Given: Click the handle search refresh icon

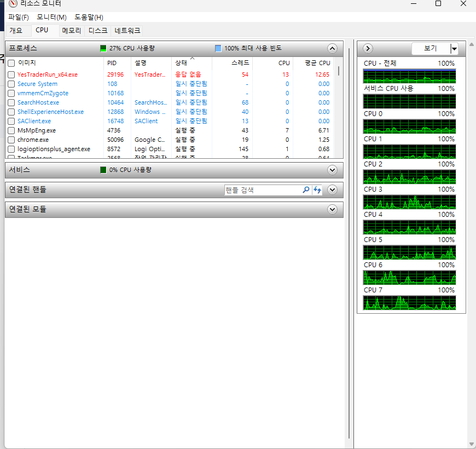Looking at the screenshot, I should tap(317, 190).
